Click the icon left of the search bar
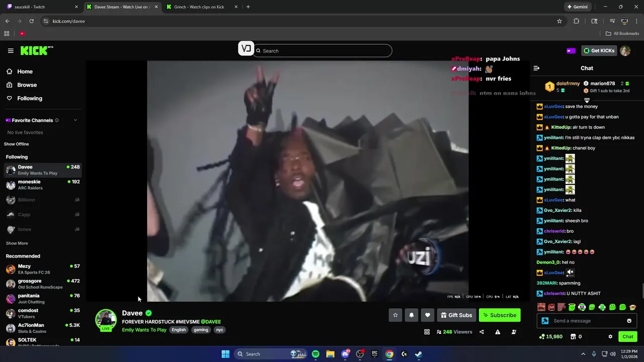This screenshot has height=362, width=644. (x=246, y=48)
